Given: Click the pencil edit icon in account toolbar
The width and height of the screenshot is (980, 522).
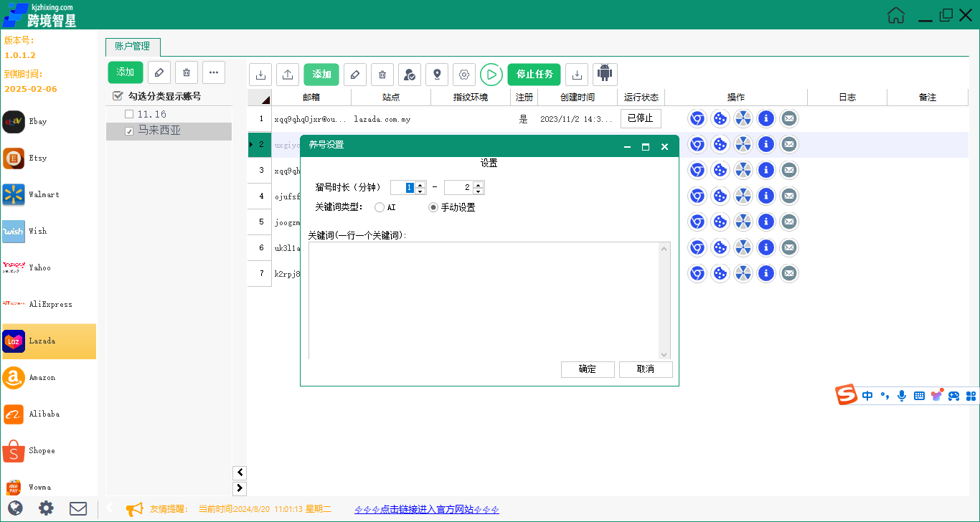Looking at the screenshot, I should click(x=355, y=75).
